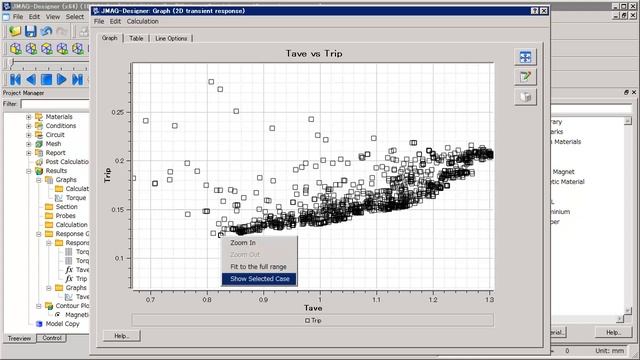Select the Treeview tab in Project Manager
640x360 pixels.
click(19, 338)
